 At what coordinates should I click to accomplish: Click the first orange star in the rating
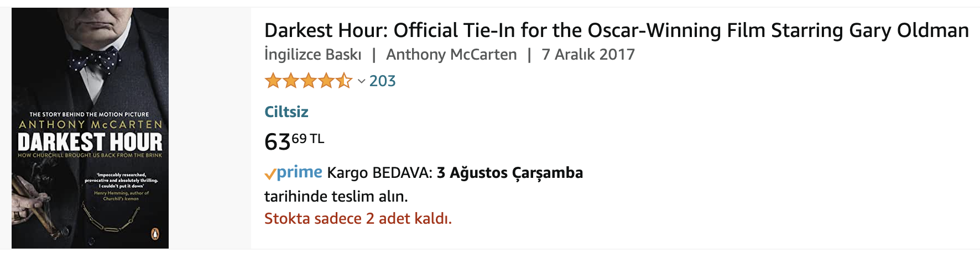273,81
